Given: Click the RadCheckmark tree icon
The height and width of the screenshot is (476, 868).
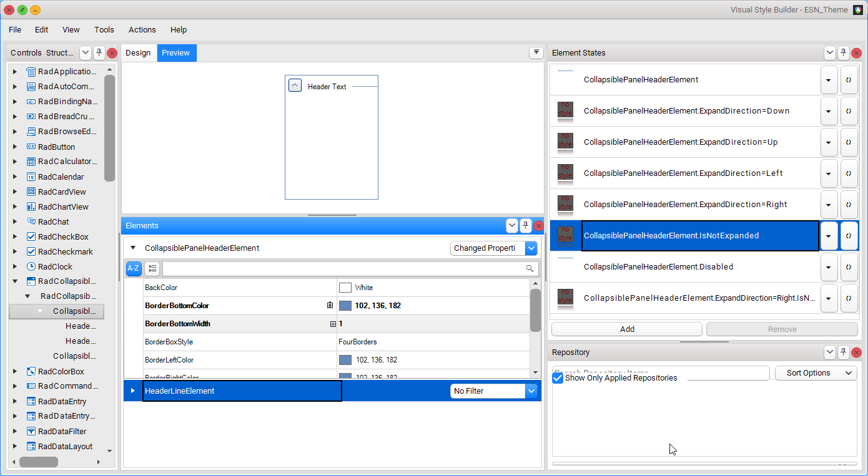Looking at the screenshot, I should [31, 251].
